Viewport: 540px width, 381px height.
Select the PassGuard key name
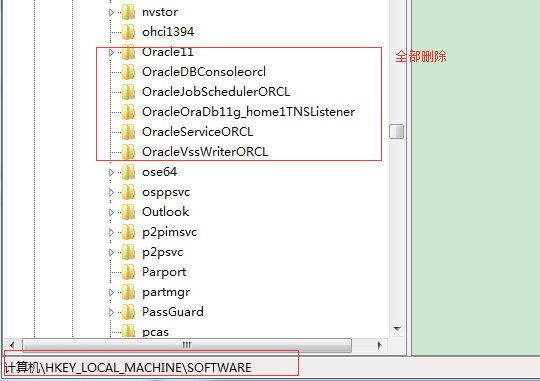point(173,312)
